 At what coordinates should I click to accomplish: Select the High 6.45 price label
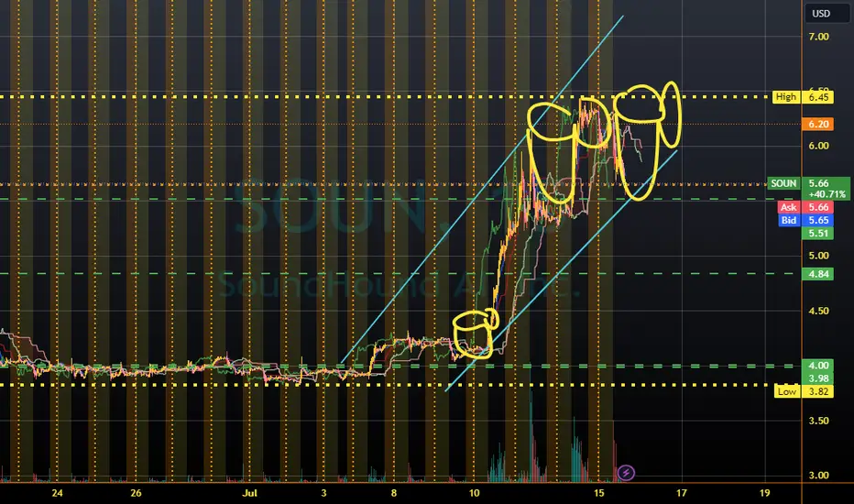pyautogui.click(x=804, y=97)
